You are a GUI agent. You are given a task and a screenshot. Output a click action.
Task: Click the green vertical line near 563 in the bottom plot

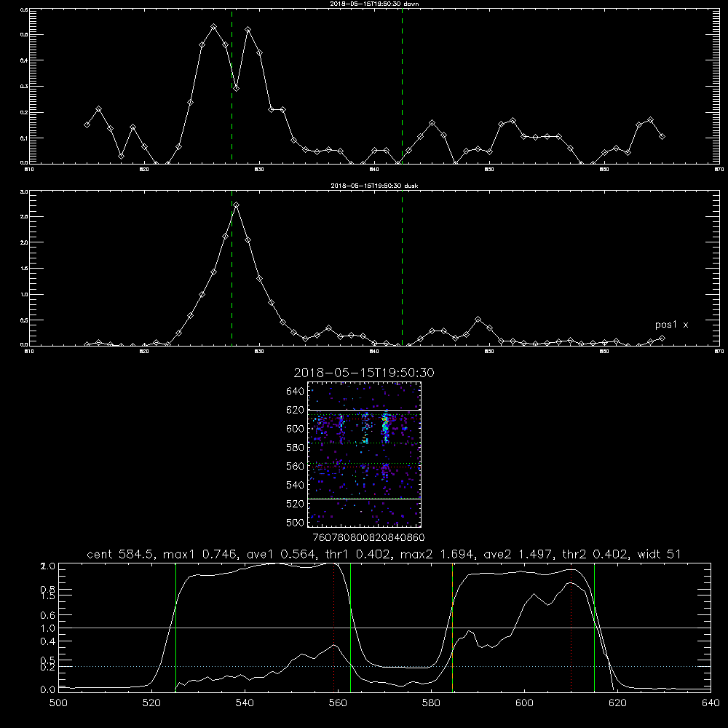pos(351,627)
